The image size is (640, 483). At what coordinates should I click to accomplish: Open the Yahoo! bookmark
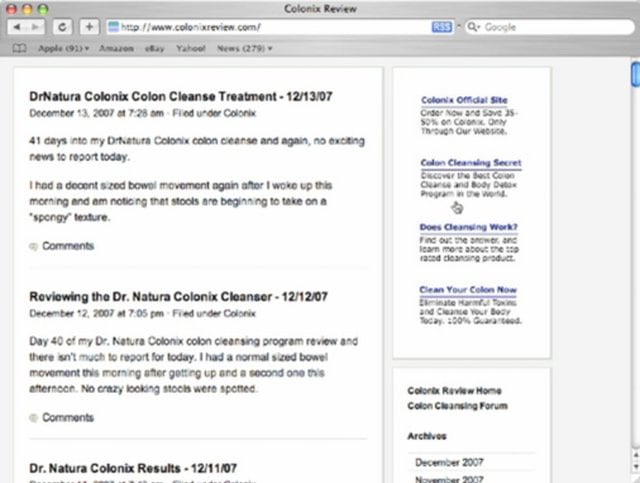[x=191, y=49]
